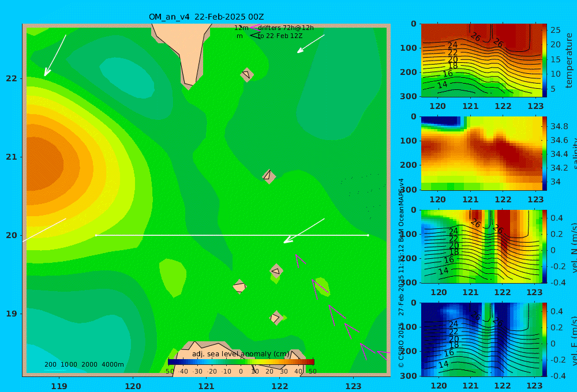The image size is (577, 392).
Task: Click the white current arrow near the map's top-right
Action: tap(311, 44)
